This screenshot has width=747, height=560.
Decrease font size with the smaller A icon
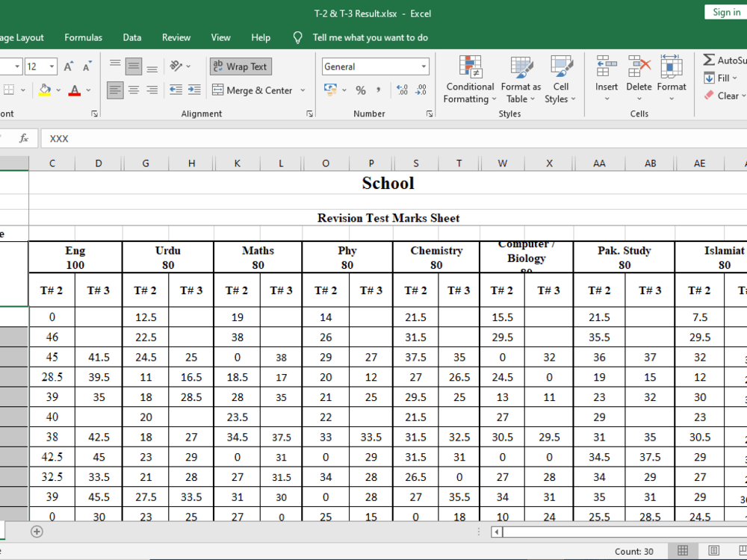click(87, 66)
